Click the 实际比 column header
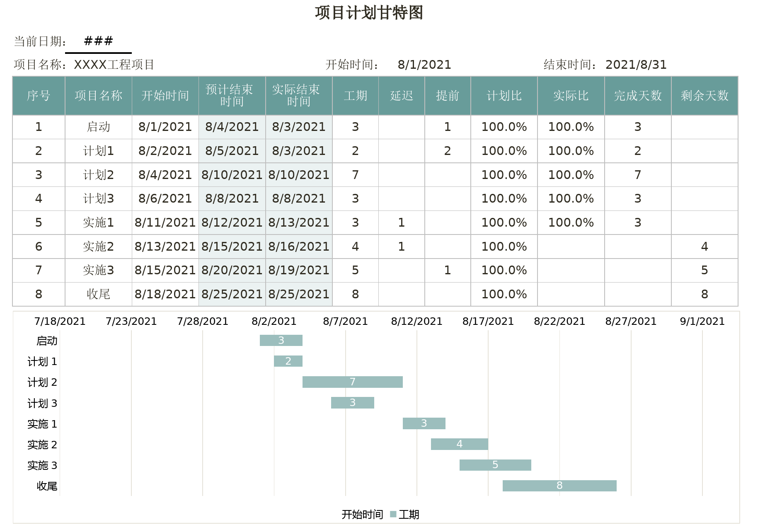The width and height of the screenshot is (782, 532). (x=571, y=96)
